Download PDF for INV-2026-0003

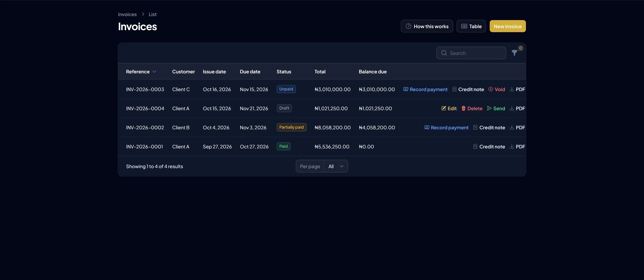[517, 89]
